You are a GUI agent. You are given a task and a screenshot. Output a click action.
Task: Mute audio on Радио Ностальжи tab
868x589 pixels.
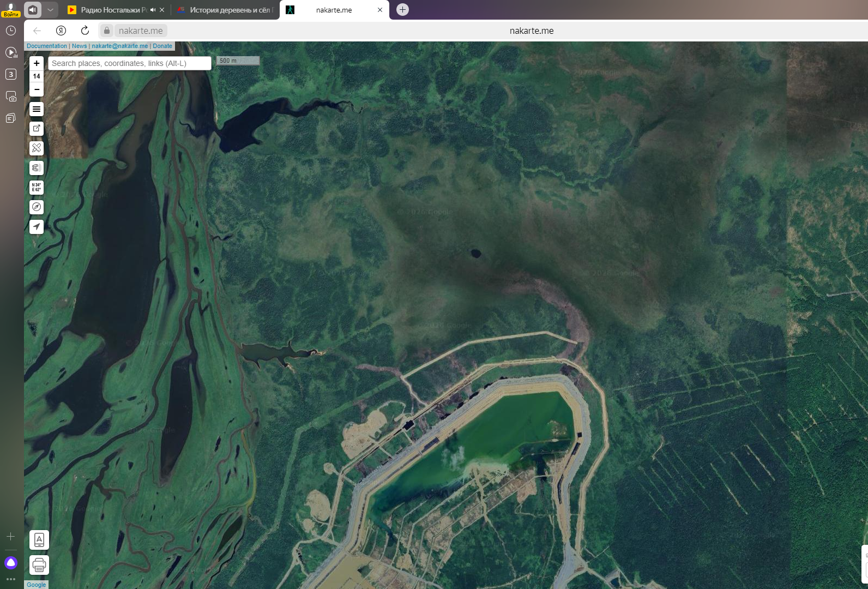point(153,10)
